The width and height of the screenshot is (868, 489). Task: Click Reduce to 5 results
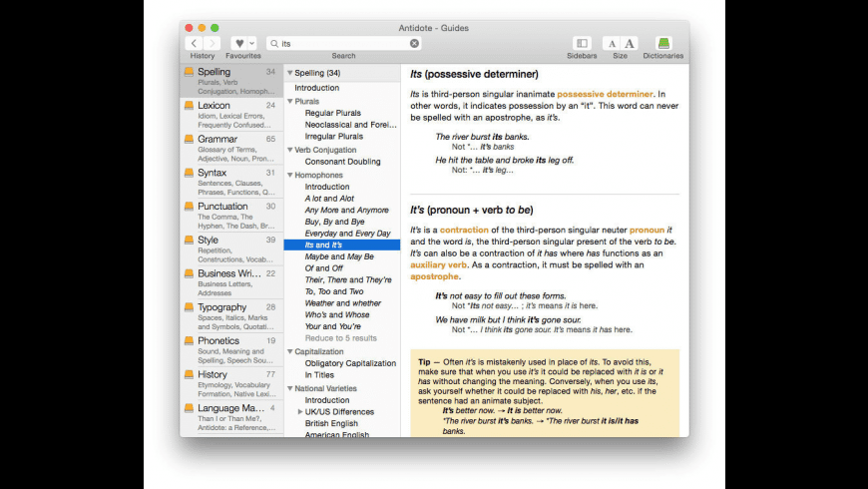[340, 338]
